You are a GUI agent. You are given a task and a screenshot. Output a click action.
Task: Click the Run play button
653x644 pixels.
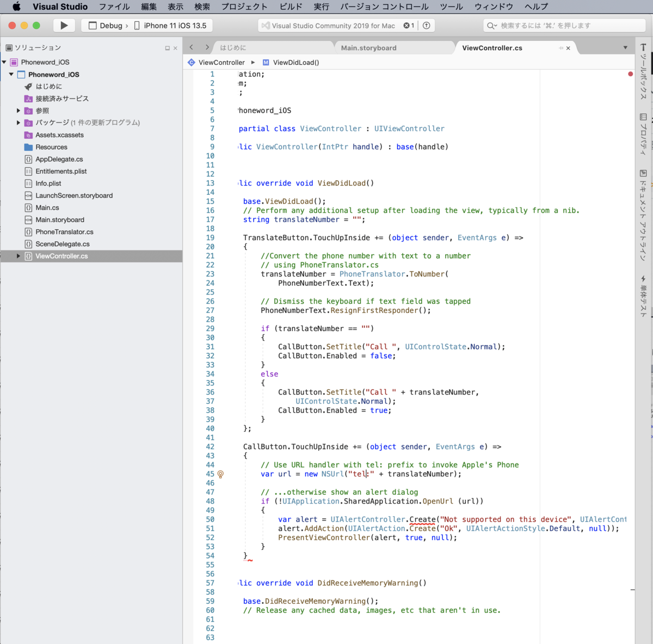(x=64, y=26)
